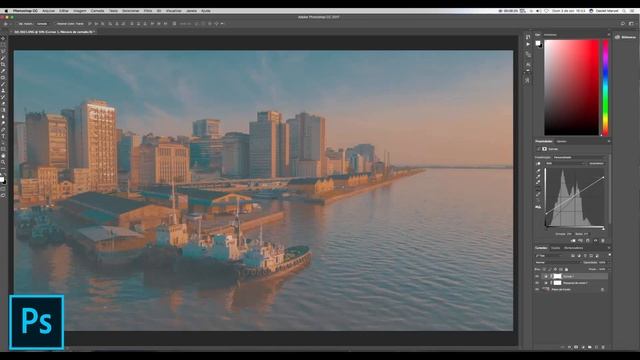Click Automático button in Curves
Image resolution: width=640 pixels, height=360 pixels.
click(596, 163)
